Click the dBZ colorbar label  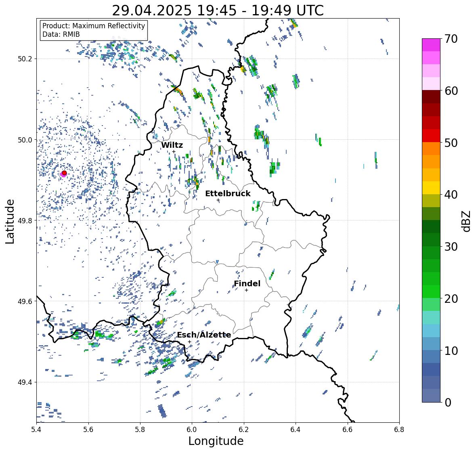pyautogui.click(x=466, y=221)
